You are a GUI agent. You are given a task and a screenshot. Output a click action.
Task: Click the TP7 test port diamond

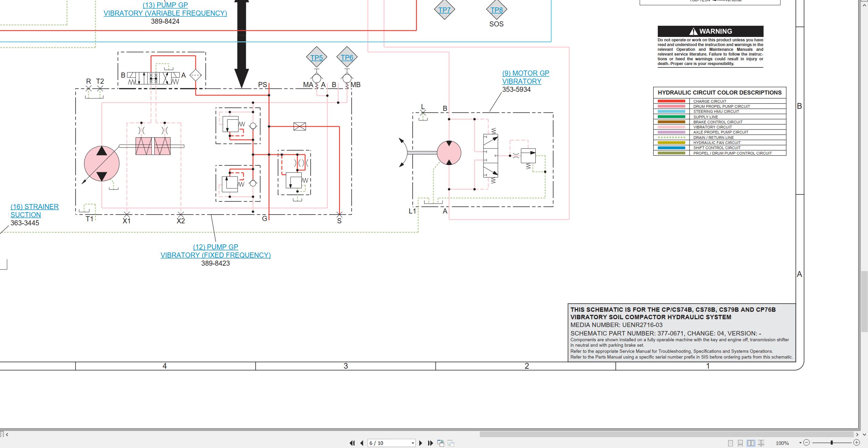(445, 10)
